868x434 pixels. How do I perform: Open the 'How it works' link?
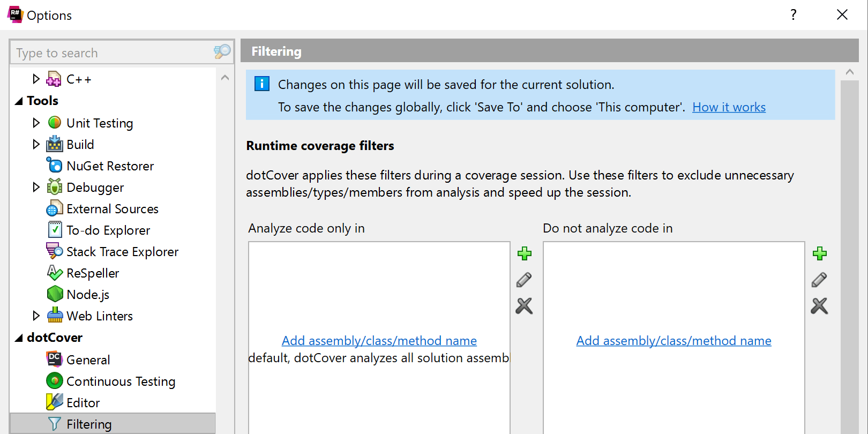click(x=729, y=107)
